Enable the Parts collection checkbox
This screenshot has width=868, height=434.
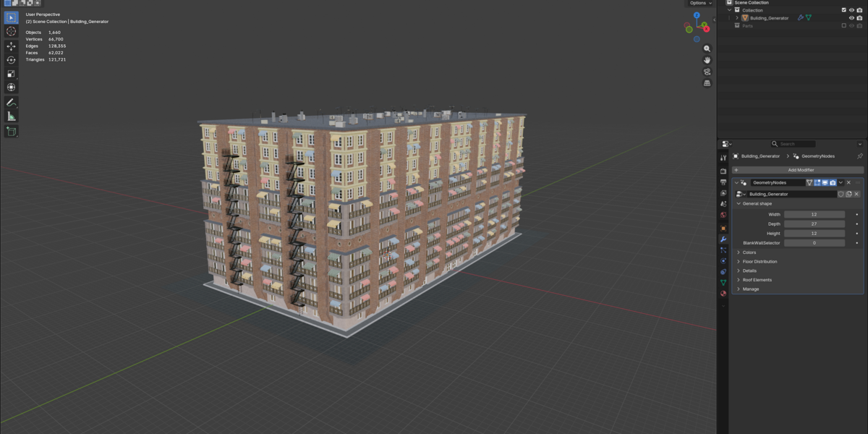(843, 25)
